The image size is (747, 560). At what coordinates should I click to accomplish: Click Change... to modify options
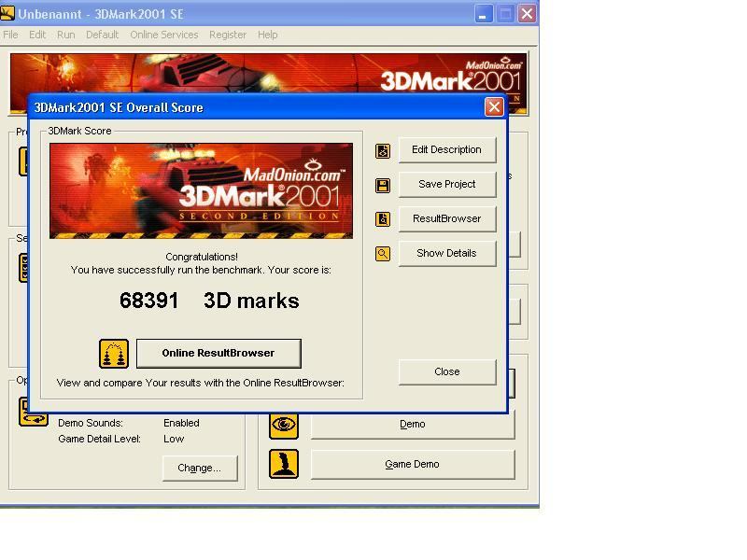(200, 469)
